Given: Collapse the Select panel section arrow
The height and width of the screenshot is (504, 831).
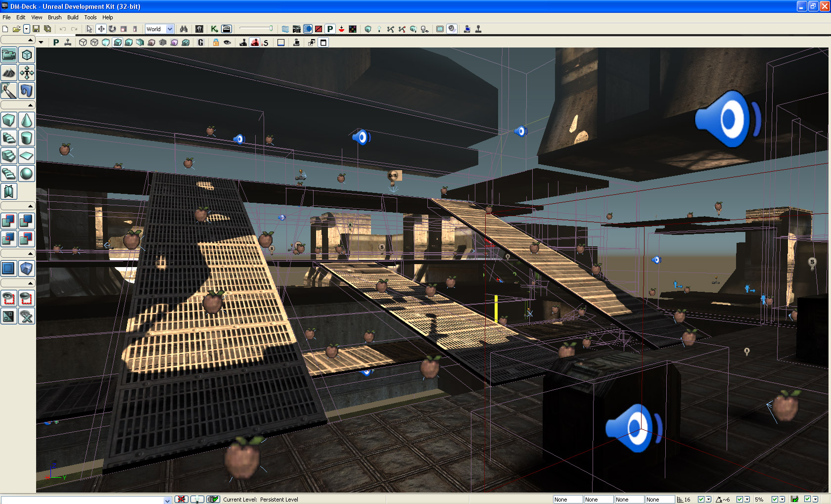Looking at the screenshot, I should click(30, 283).
